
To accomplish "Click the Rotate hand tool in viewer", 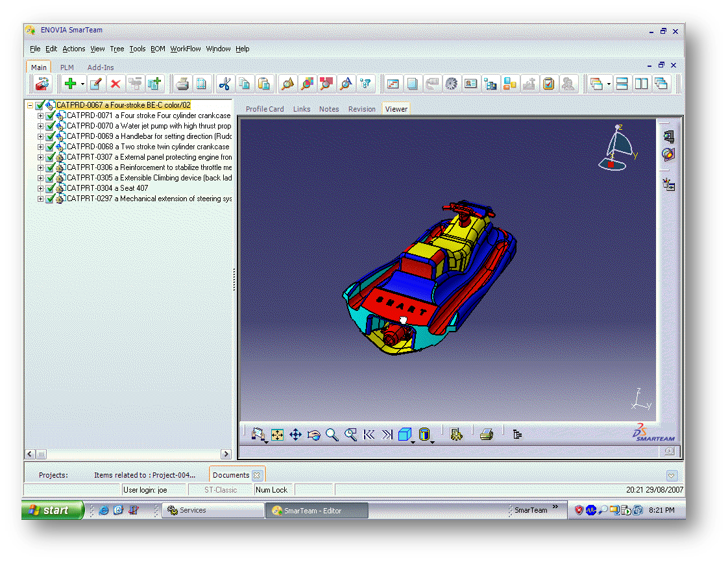I will pos(314,435).
